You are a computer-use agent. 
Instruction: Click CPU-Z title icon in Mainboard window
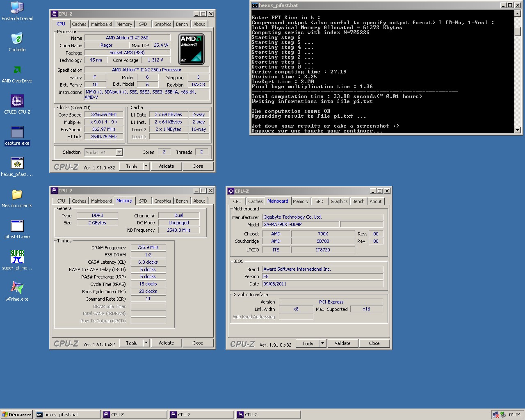tap(231, 191)
